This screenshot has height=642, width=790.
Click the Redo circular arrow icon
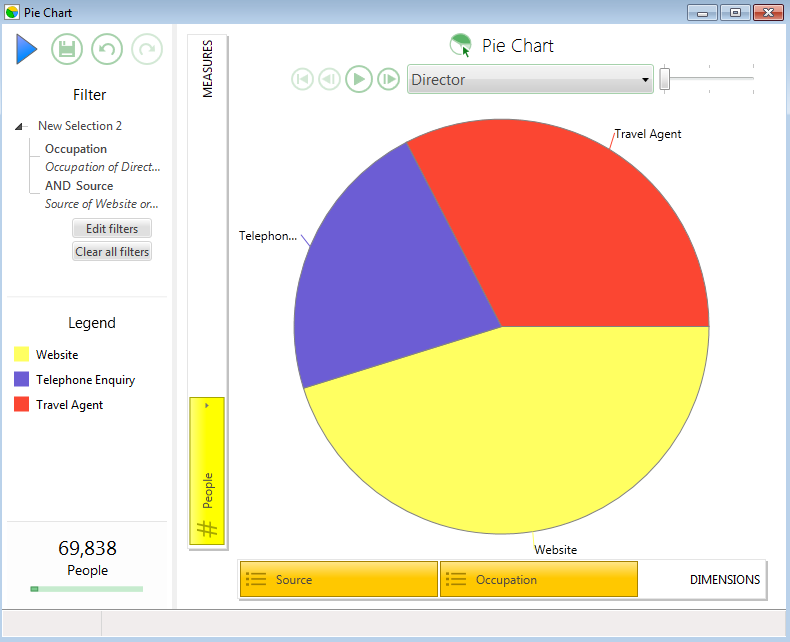click(147, 49)
